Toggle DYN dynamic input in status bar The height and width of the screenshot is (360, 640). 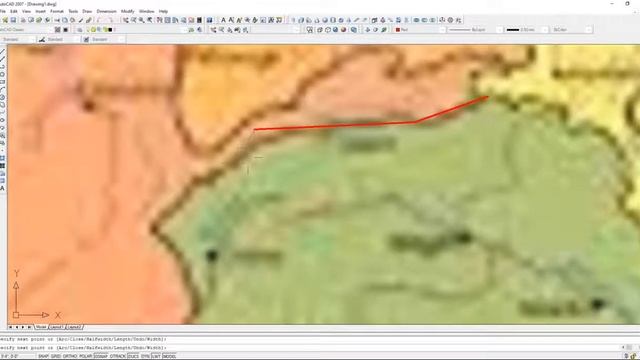145,356
